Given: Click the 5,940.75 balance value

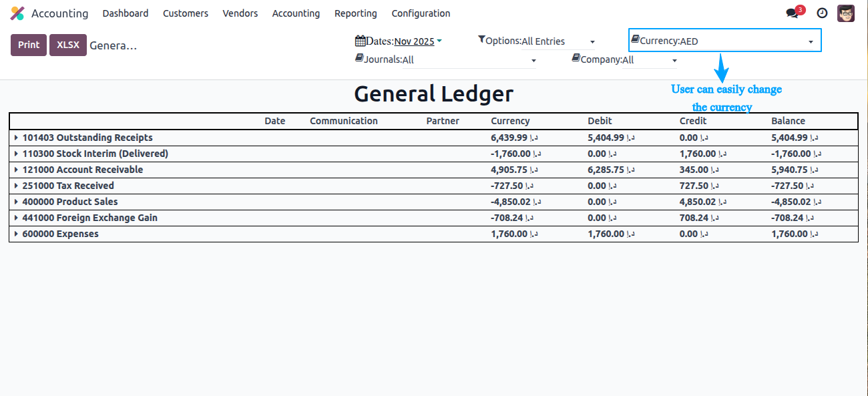Looking at the screenshot, I should (x=795, y=170).
